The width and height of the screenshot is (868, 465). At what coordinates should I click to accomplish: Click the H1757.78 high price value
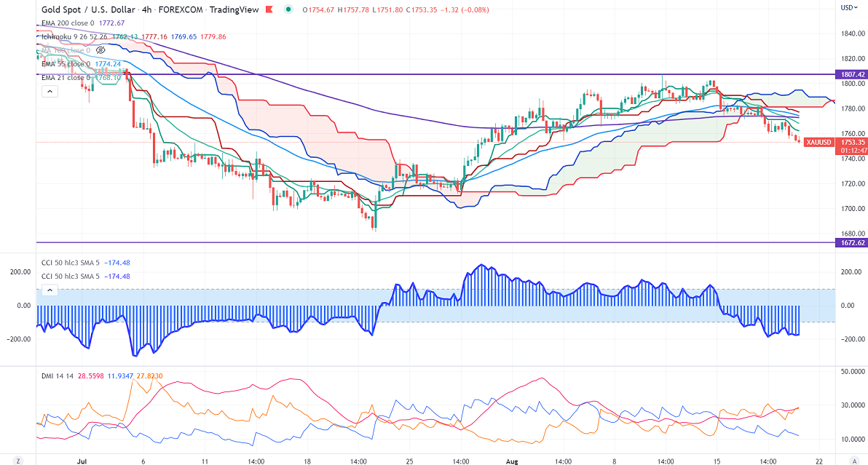[352, 9]
